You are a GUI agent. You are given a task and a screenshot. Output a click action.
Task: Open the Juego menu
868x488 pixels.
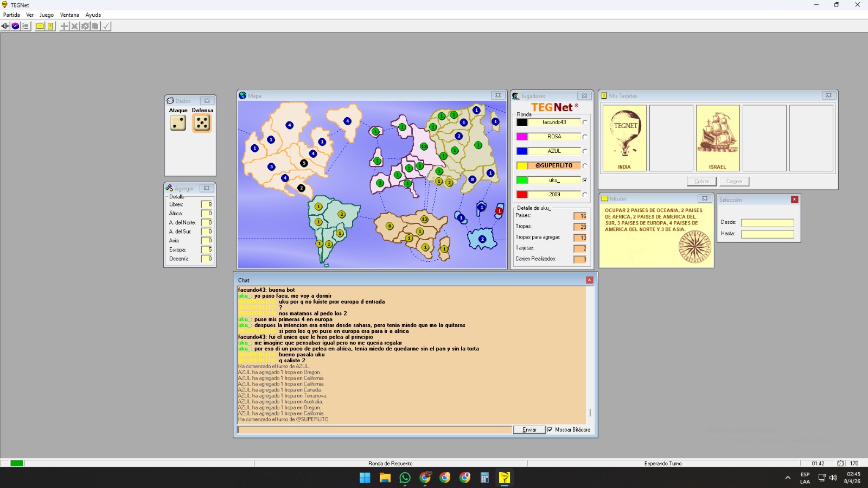coord(47,15)
